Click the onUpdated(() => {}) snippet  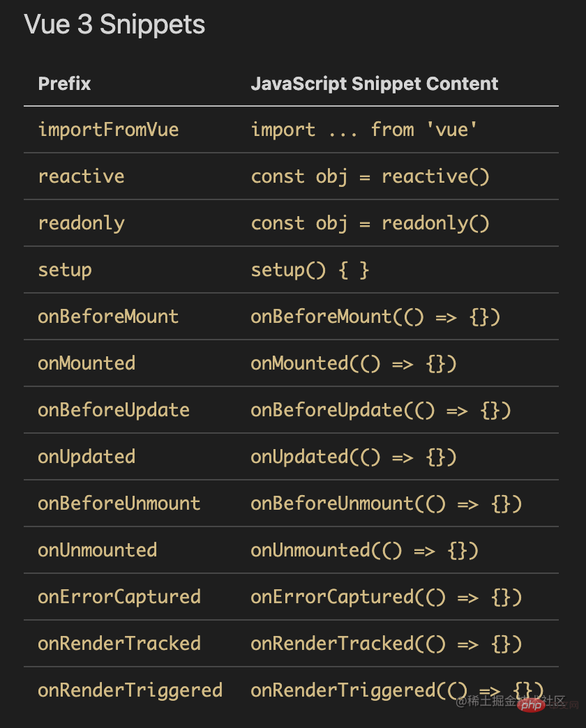pyautogui.click(x=353, y=457)
